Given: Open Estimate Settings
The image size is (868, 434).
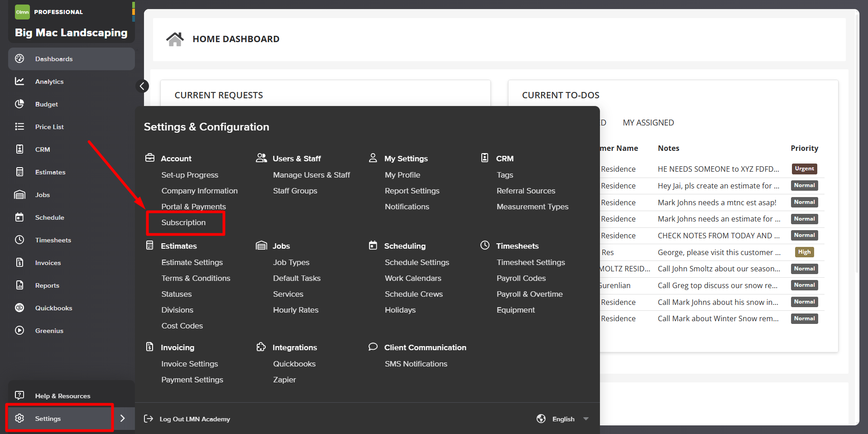Looking at the screenshot, I should point(192,262).
